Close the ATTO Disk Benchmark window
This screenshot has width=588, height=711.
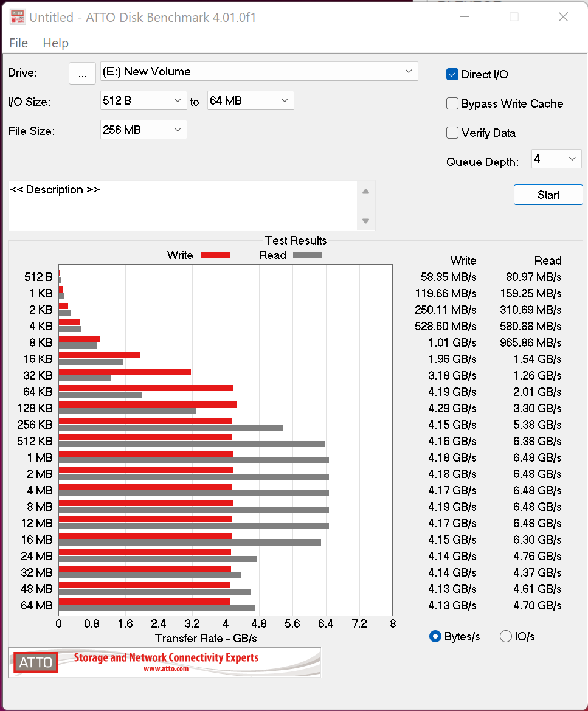click(x=563, y=17)
